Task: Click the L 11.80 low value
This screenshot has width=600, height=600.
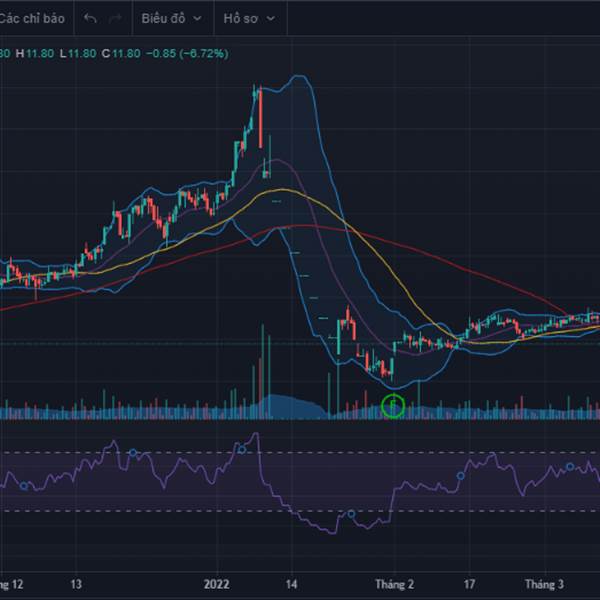Action: [78, 53]
